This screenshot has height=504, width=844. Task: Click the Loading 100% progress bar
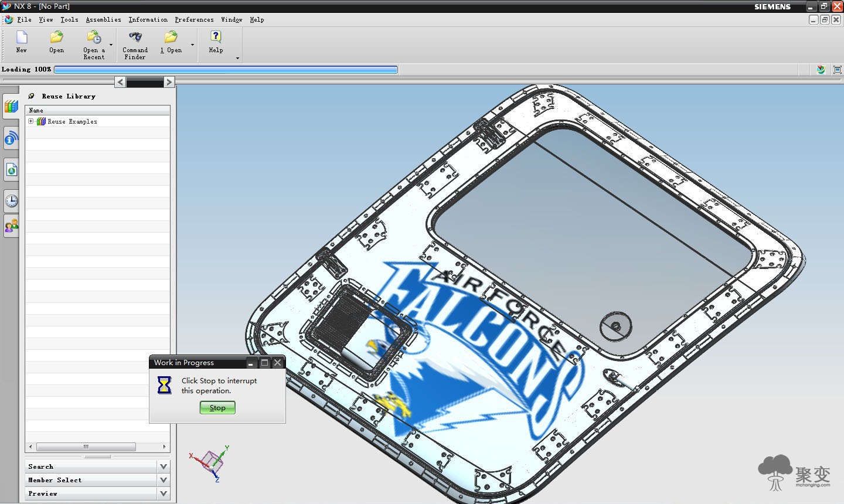point(226,70)
